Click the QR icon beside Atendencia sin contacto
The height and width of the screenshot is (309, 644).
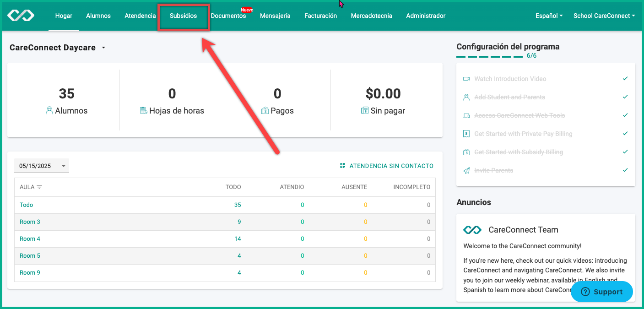point(343,166)
